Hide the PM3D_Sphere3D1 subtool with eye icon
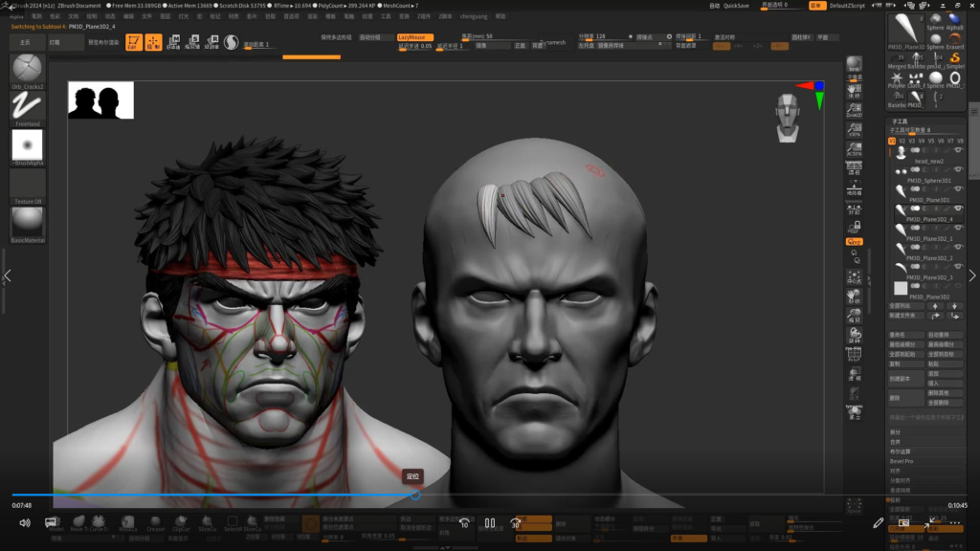980x551 pixels. click(x=958, y=170)
